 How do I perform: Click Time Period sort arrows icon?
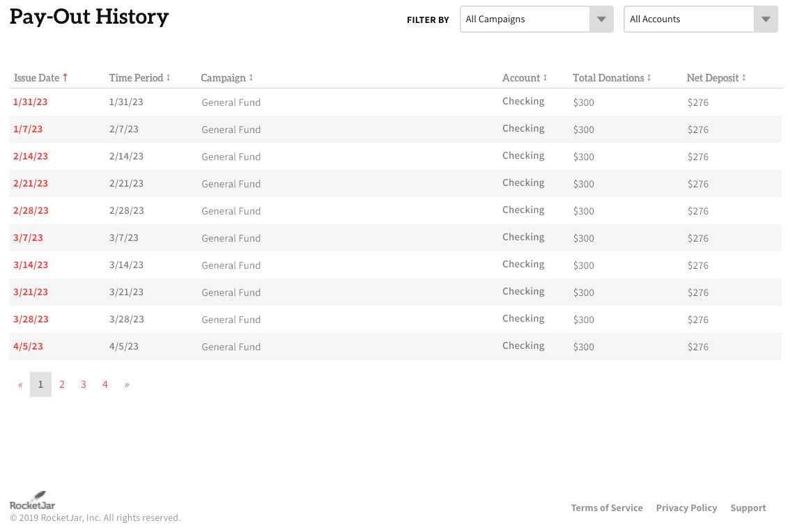169,77
